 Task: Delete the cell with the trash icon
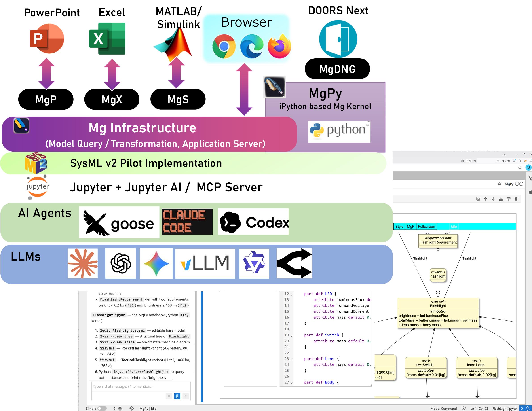pyautogui.click(x=516, y=199)
